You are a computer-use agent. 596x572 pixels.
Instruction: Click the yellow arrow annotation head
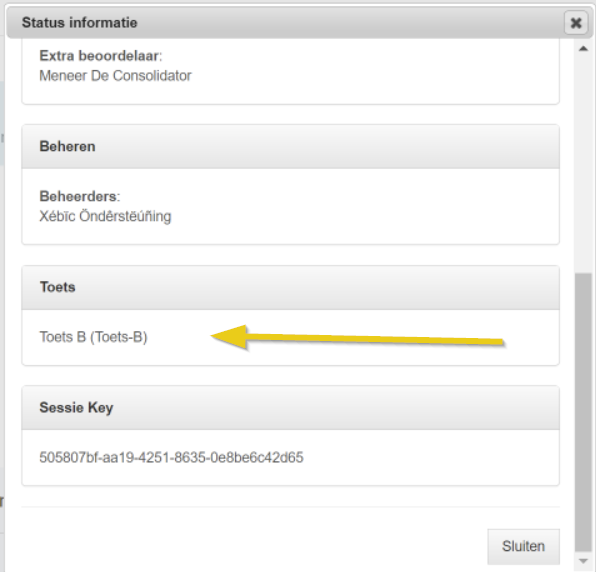tap(229, 336)
